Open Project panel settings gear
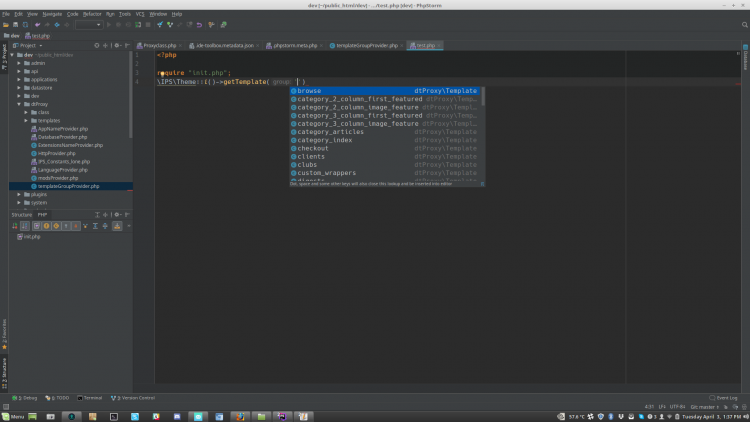The width and height of the screenshot is (750, 422). [x=117, y=45]
